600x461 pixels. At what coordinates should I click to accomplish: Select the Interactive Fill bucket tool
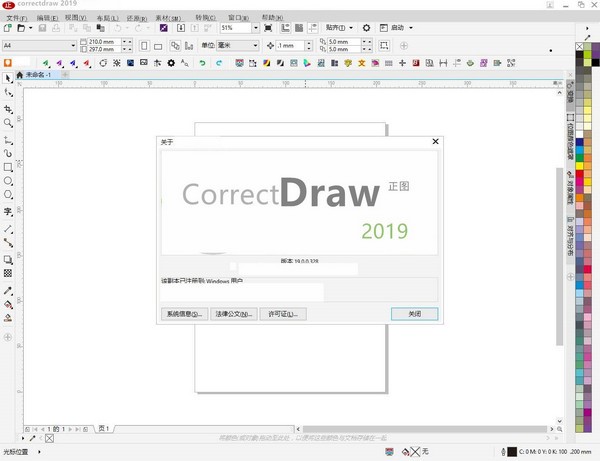(x=8, y=305)
